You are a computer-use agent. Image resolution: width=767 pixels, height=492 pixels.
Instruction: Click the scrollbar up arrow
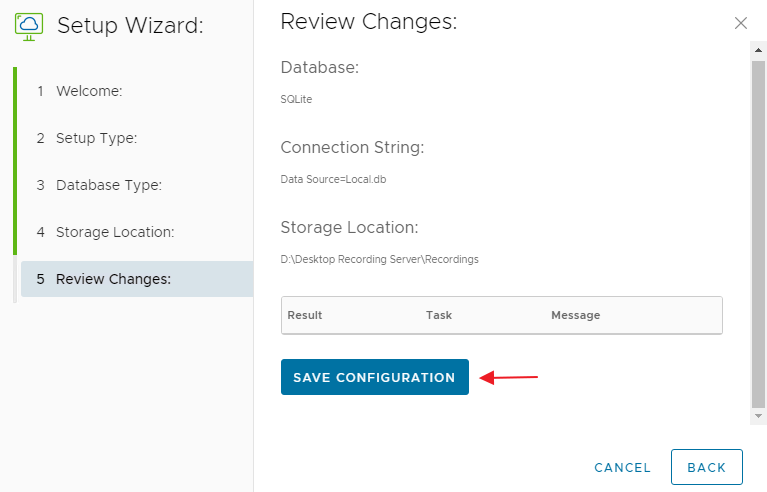(758, 52)
